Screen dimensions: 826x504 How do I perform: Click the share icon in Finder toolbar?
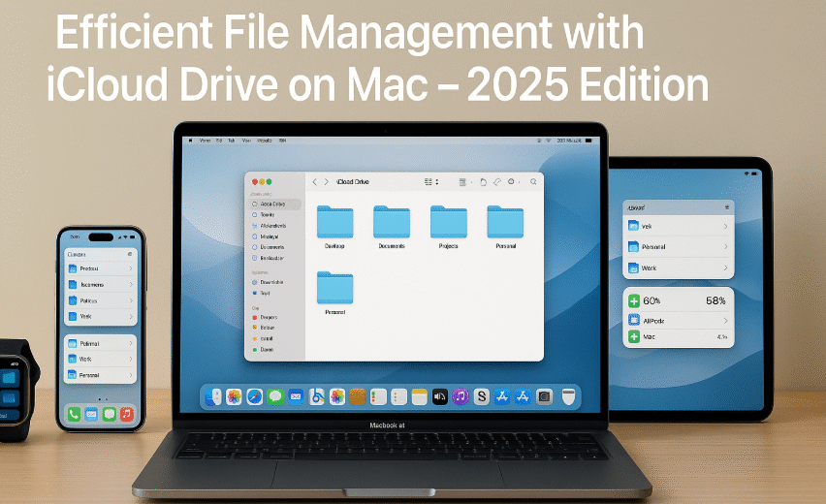coord(483,181)
